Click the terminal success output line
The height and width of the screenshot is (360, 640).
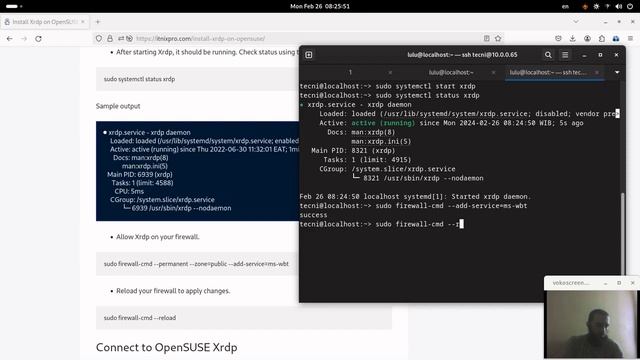[x=313, y=215]
